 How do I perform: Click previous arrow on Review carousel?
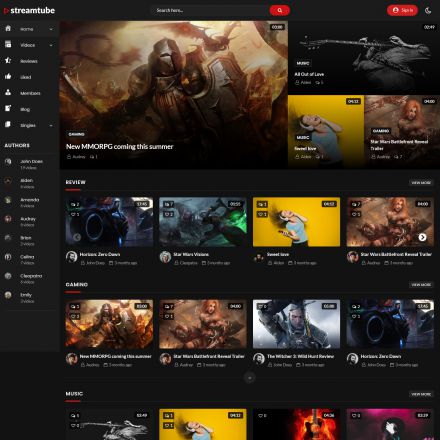pos(77,237)
